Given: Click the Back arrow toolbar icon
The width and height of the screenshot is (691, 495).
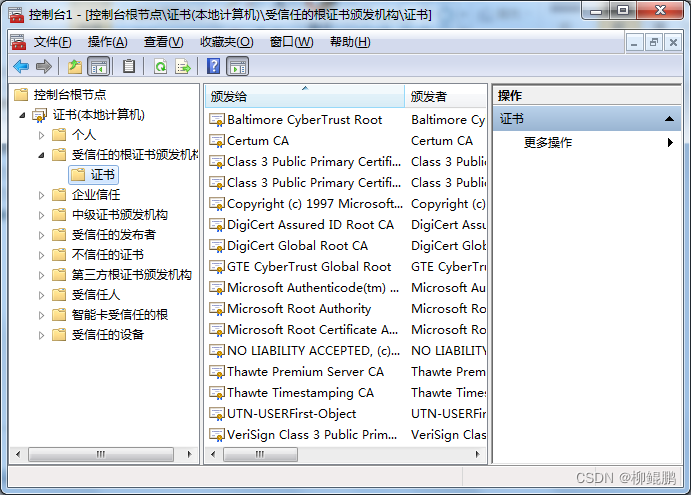Looking at the screenshot, I should click(21, 67).
